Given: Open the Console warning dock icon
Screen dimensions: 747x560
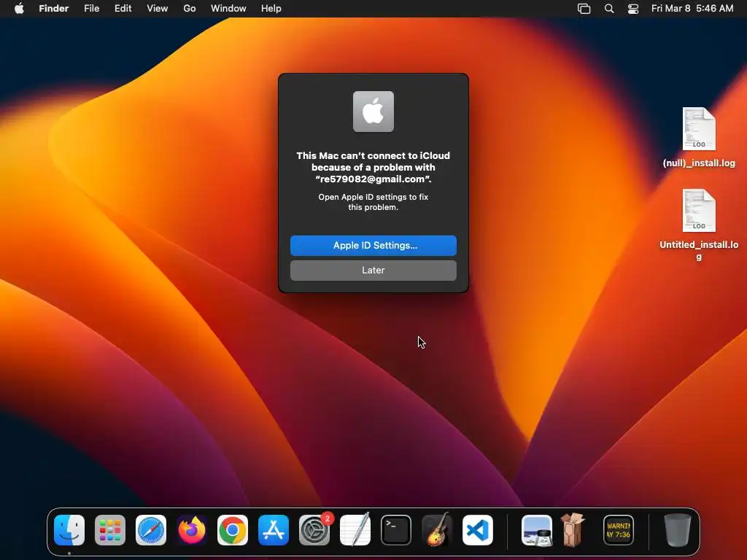Looking at the screenshot, I should [x=619, y=530].
